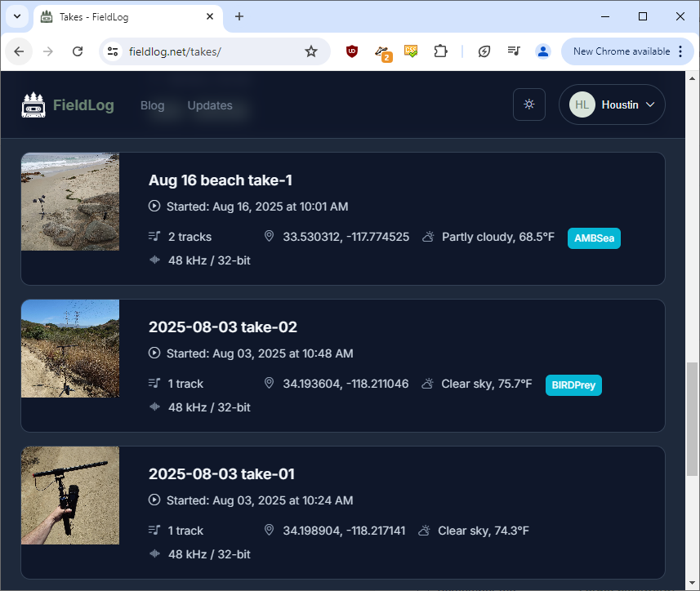Click the tracks icon in the take-02 card
Viewport: 700px width, 591px height.
(x=154, y=383)
